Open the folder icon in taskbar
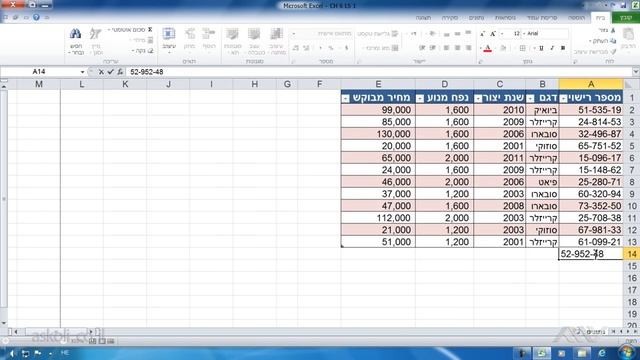The image size is (640, 360). (x=582, y=353)
